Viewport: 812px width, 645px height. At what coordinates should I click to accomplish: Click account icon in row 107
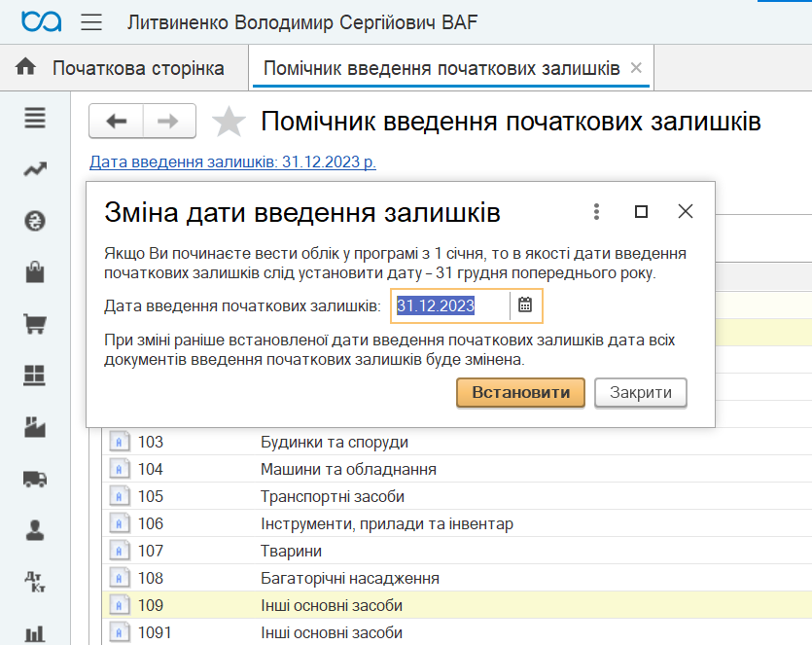coord(120,551)
